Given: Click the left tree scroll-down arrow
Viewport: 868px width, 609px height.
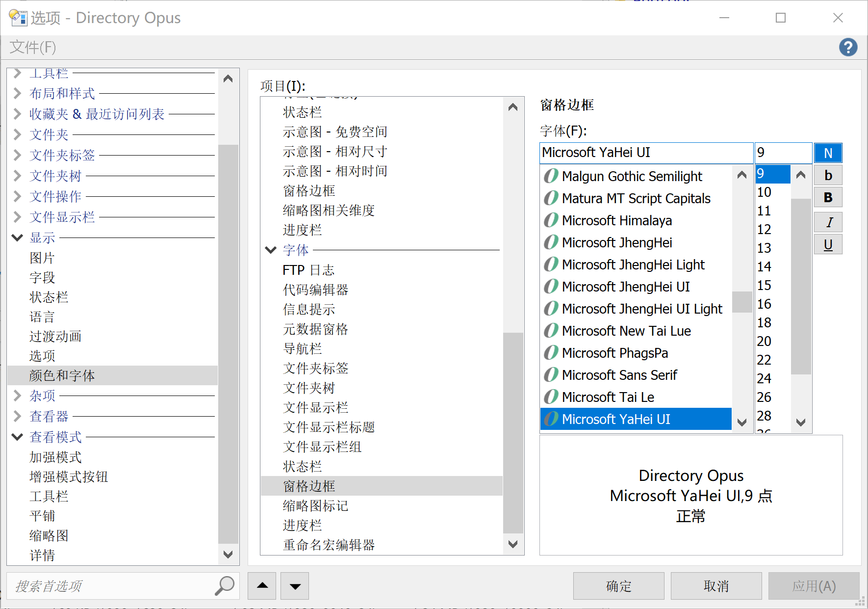Looking at the screenshot, I should 228,555.
